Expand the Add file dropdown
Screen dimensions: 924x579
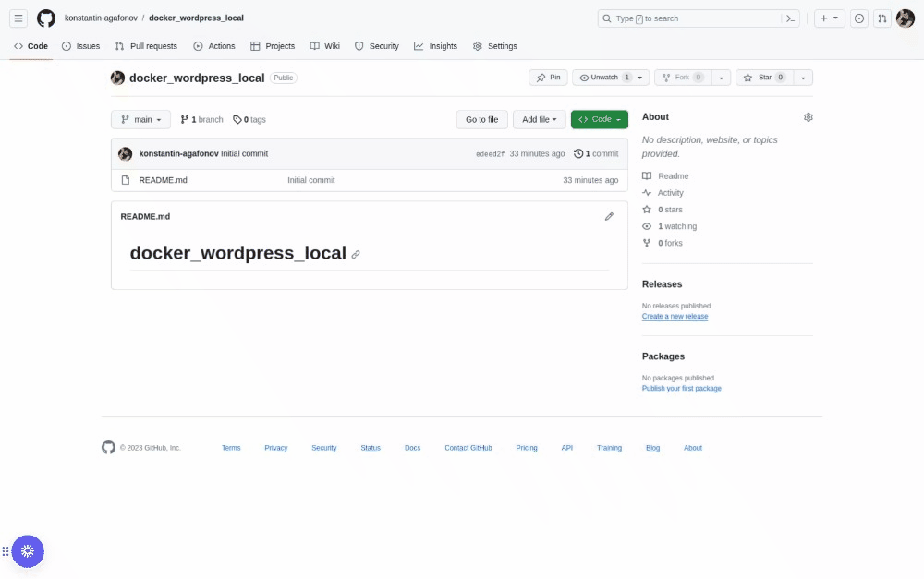point(540,119)
